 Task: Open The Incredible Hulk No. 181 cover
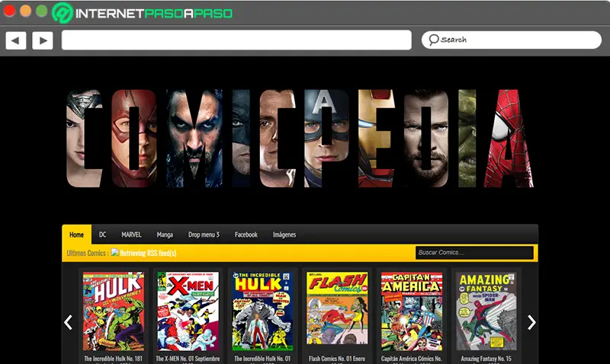pos(114,311)
